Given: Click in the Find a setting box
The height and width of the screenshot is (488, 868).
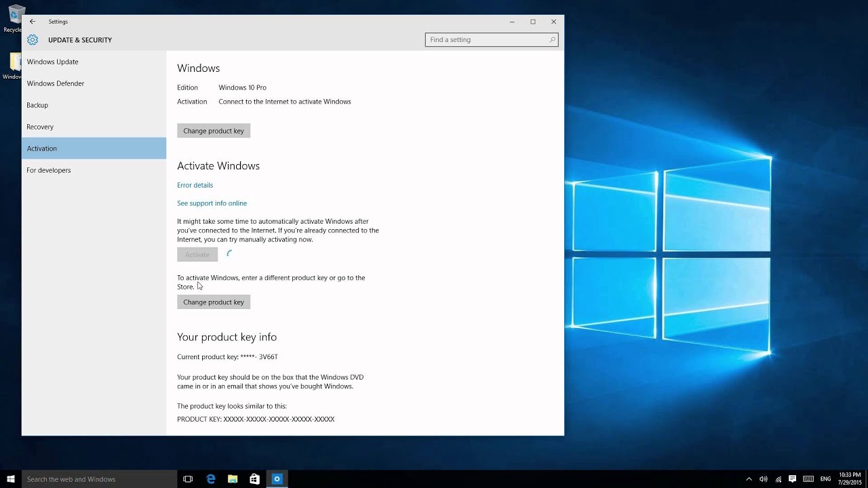Looking at the screenshot, I should point(492,40).
